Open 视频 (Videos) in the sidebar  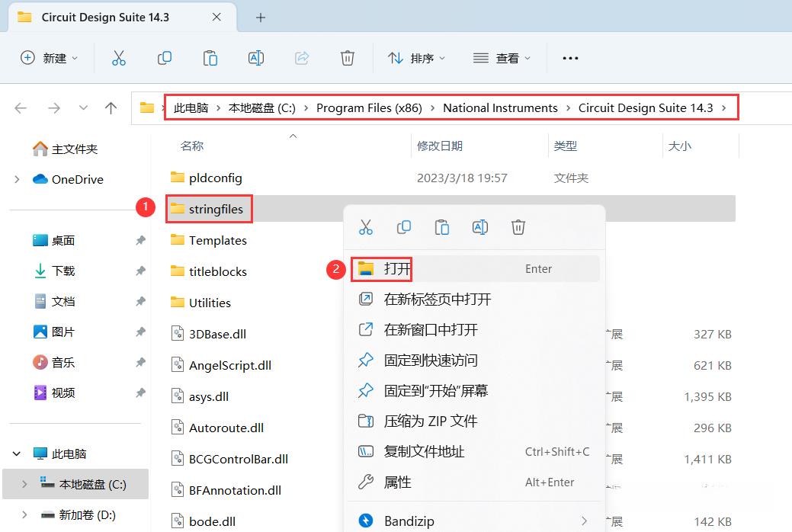[x=63, y=393]
